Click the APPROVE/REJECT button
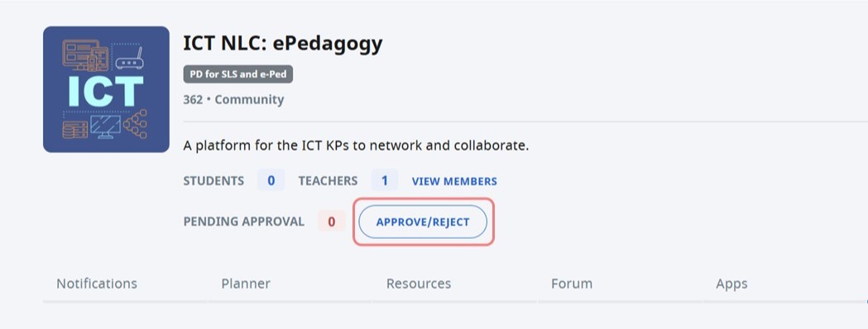Image resolution: width=868 pixels, height=329 pixels. (423, 222)
